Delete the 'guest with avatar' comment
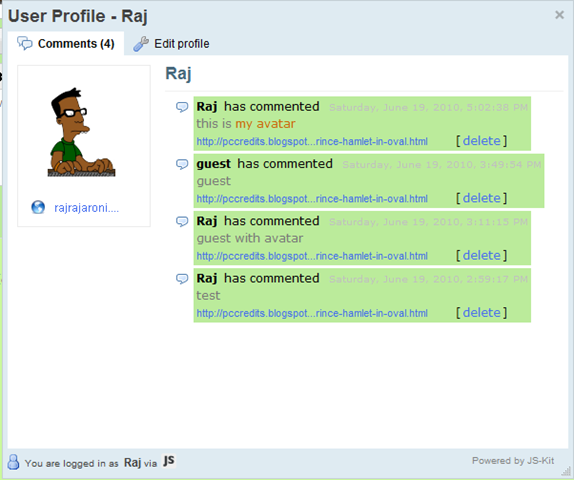 click(481, 255)
